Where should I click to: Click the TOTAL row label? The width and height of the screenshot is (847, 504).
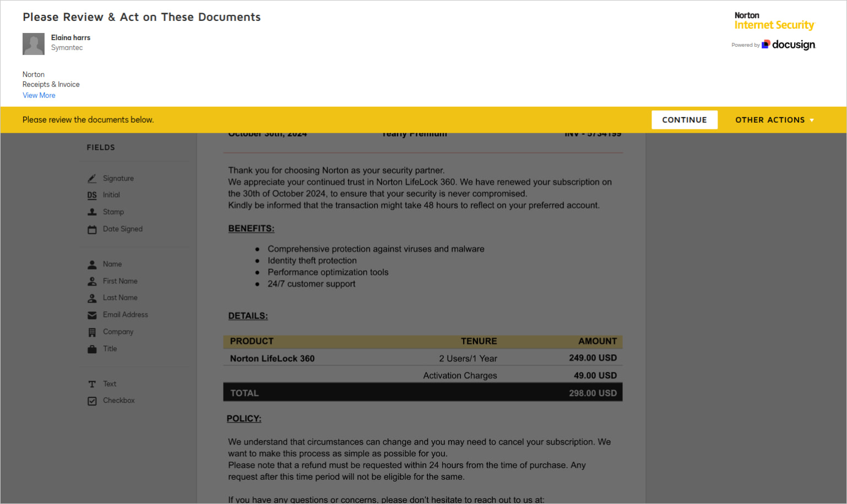coord(245,393)
